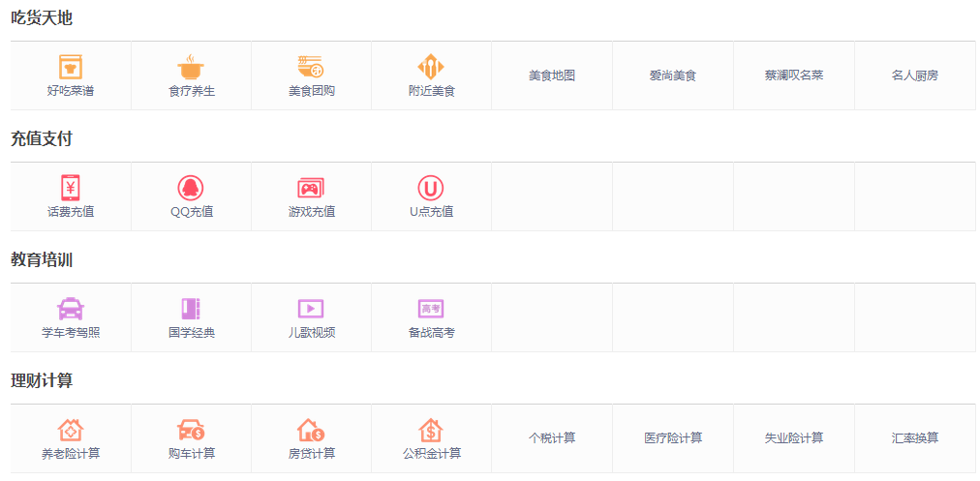Play the 儿歌视频 video icon

(311, 309)
